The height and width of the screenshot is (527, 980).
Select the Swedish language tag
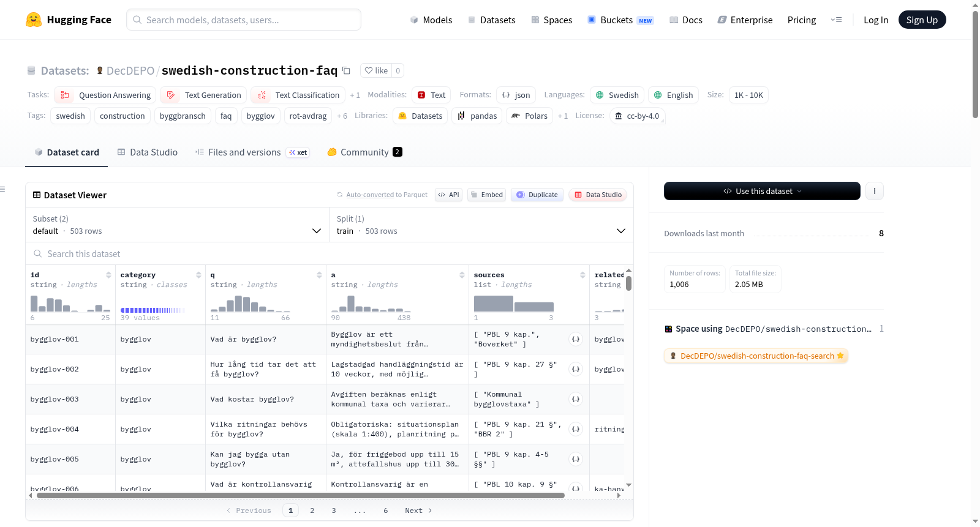click(617, 95)
